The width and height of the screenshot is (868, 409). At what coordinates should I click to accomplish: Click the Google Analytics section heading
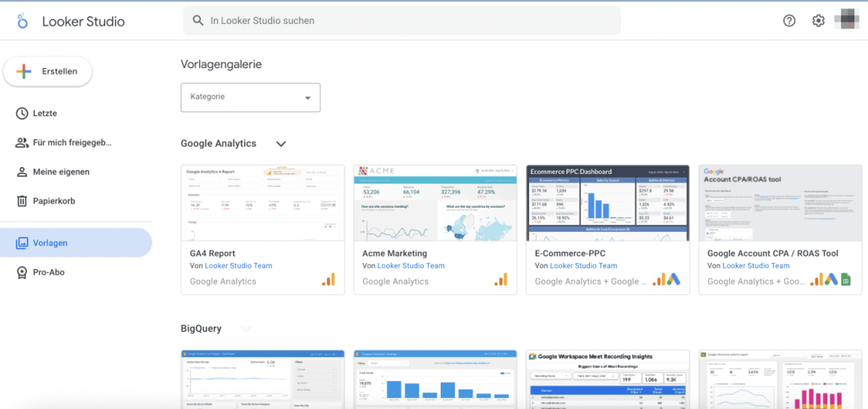[219, 143]
